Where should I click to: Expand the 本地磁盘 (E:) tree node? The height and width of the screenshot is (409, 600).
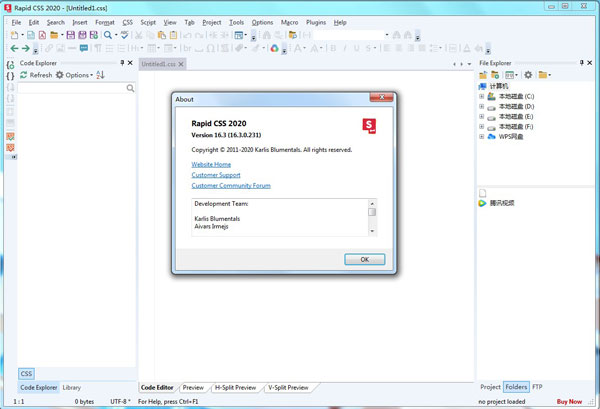point(482,116)
